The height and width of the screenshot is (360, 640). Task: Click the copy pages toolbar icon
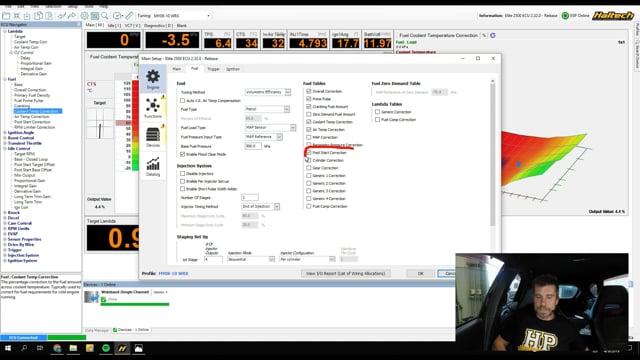point(38,16)
